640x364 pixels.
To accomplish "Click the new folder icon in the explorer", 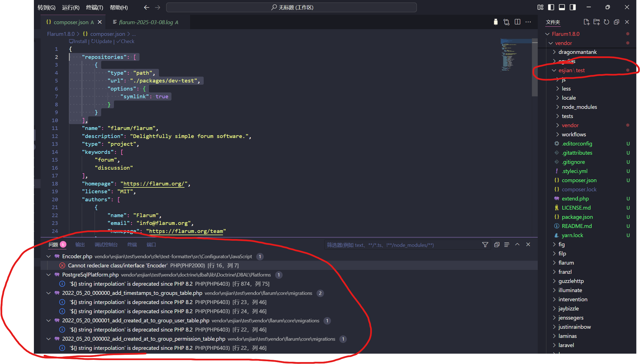I will click(x=596, y=22).
